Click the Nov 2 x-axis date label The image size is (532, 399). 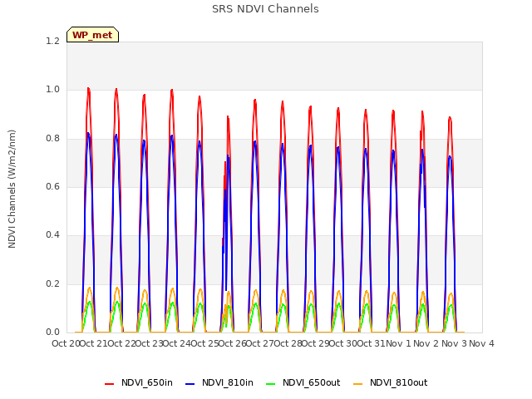426,343
